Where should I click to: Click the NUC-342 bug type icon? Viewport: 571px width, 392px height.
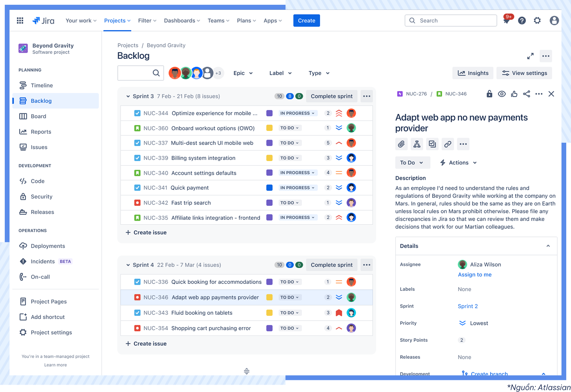tap(137, 203)
